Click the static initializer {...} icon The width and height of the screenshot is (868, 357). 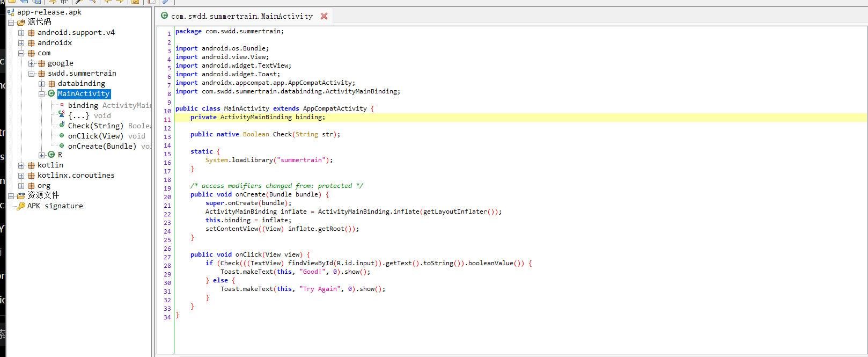(62, 114)
